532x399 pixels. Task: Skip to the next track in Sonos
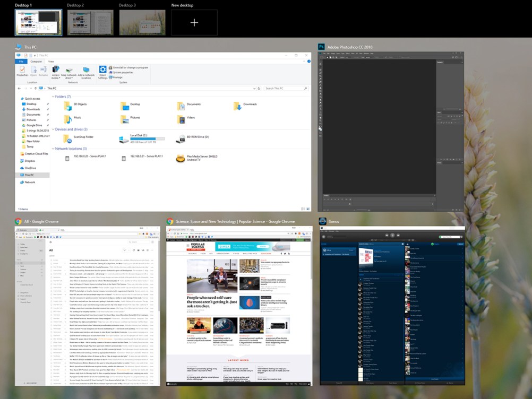pos(398,235)
